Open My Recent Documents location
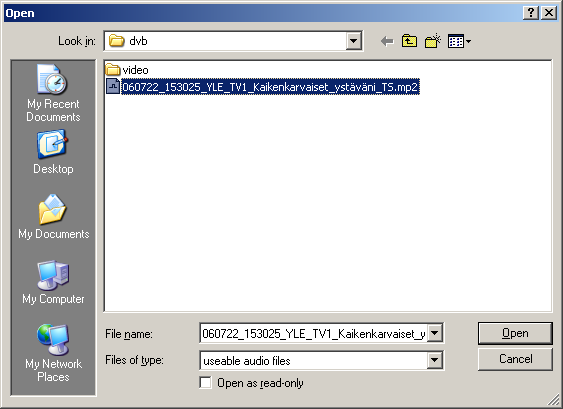This screenshot has height=409, width=563. tap(53, 93)
